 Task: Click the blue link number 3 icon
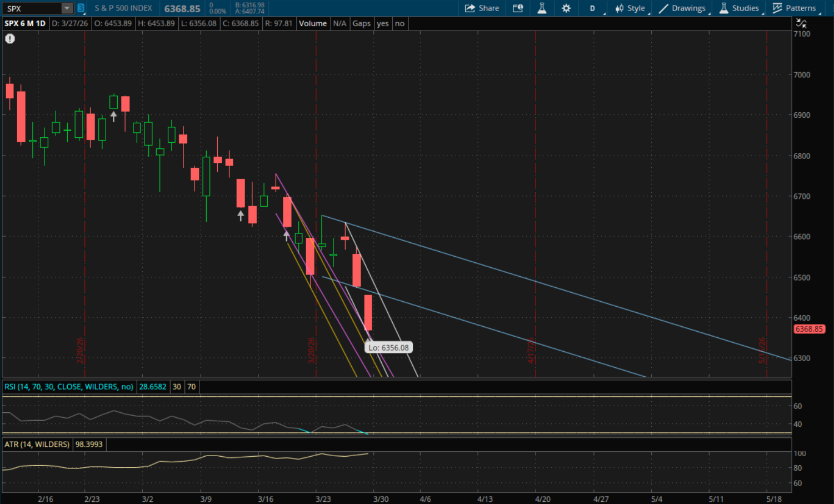pos(81,8)
